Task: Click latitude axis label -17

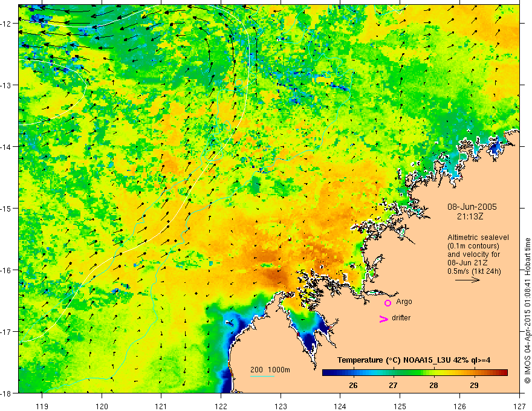Action: pyautogui.click(x=6, y=331)
